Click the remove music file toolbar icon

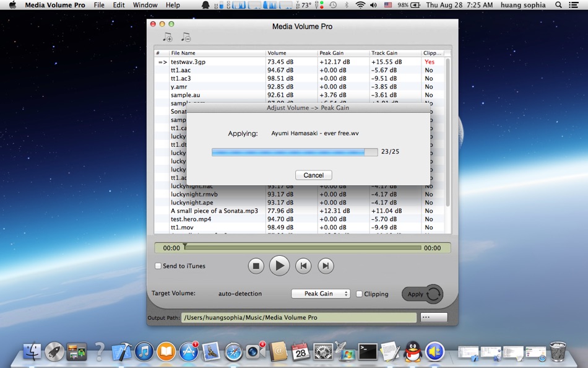[x=186, y=37]
